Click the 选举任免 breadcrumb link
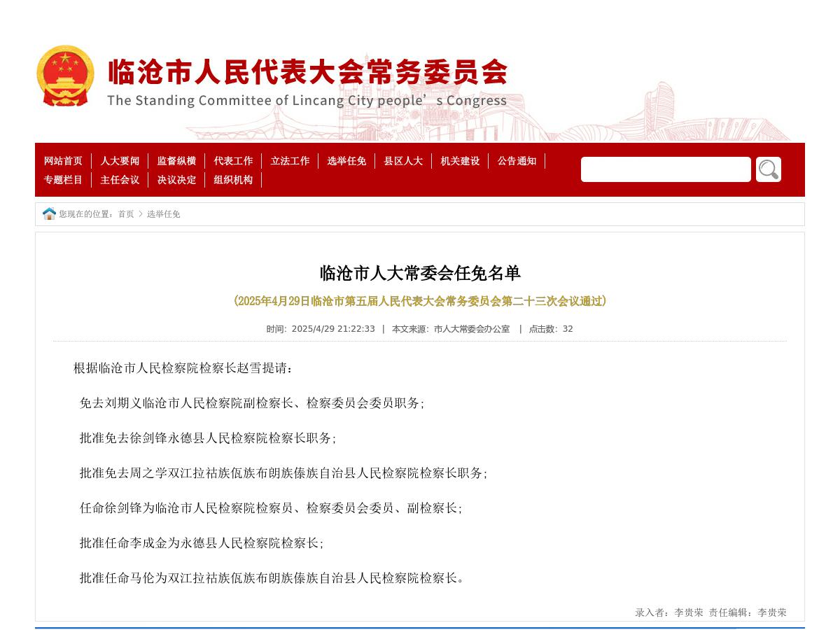840x630 pixels. 163,214
